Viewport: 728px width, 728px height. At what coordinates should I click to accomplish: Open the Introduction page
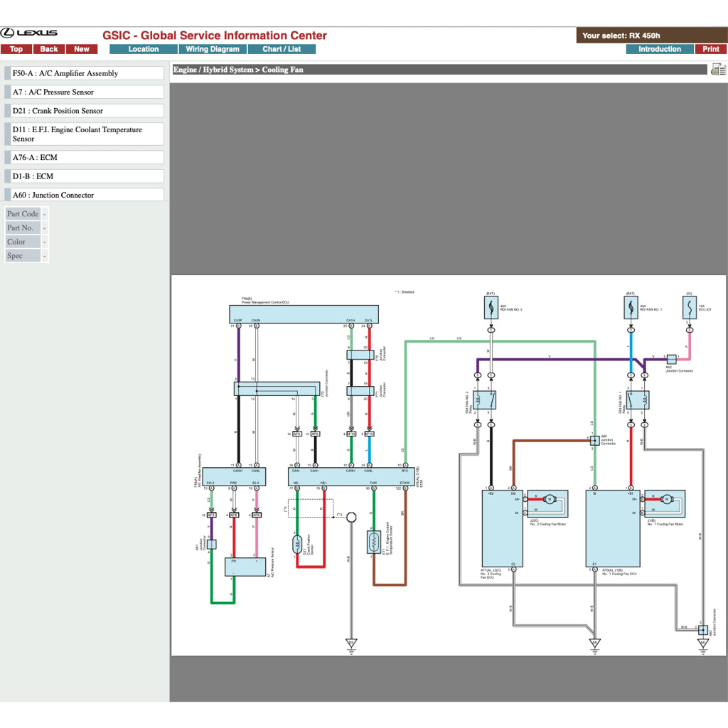pyautogui.click(x=659, y=49)
